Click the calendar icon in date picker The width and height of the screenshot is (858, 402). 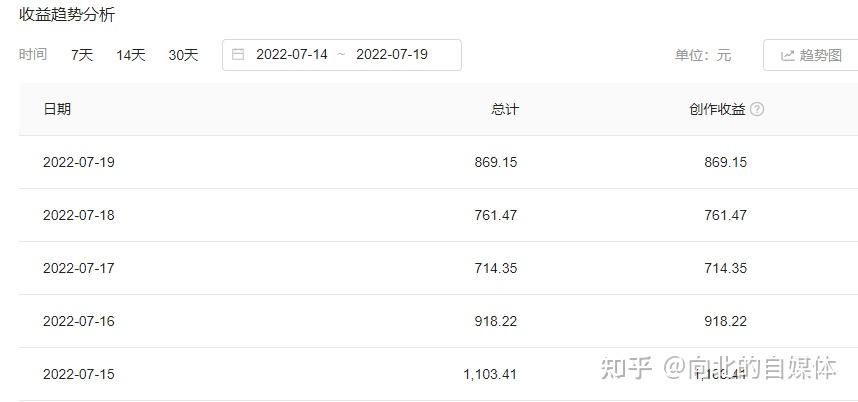click(x=238, y=55)
